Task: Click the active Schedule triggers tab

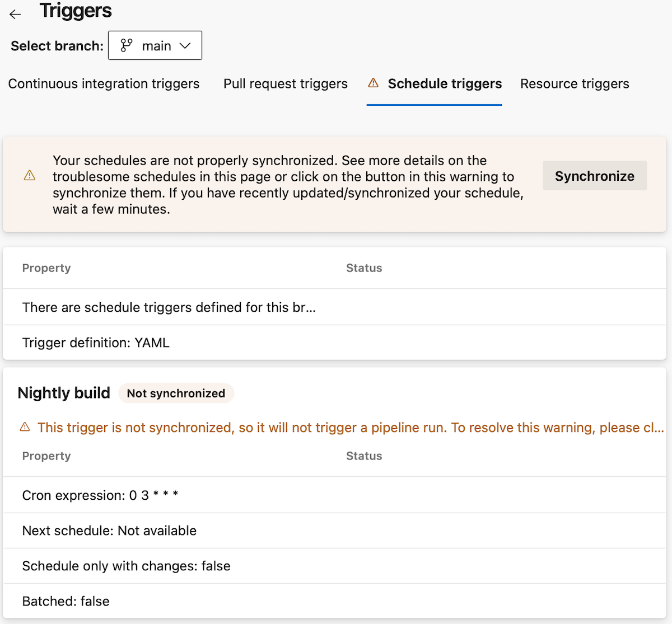Action: [x=445, y=83]
